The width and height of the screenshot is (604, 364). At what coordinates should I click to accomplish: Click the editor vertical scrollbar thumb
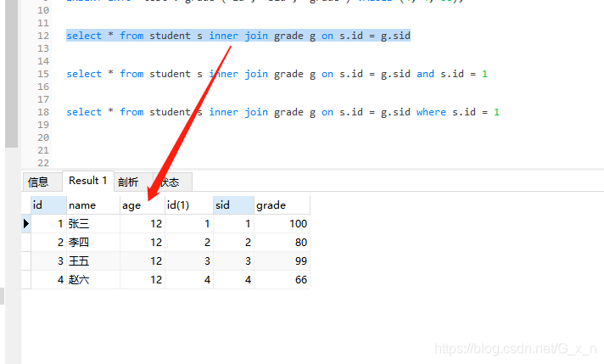point(12,73)
